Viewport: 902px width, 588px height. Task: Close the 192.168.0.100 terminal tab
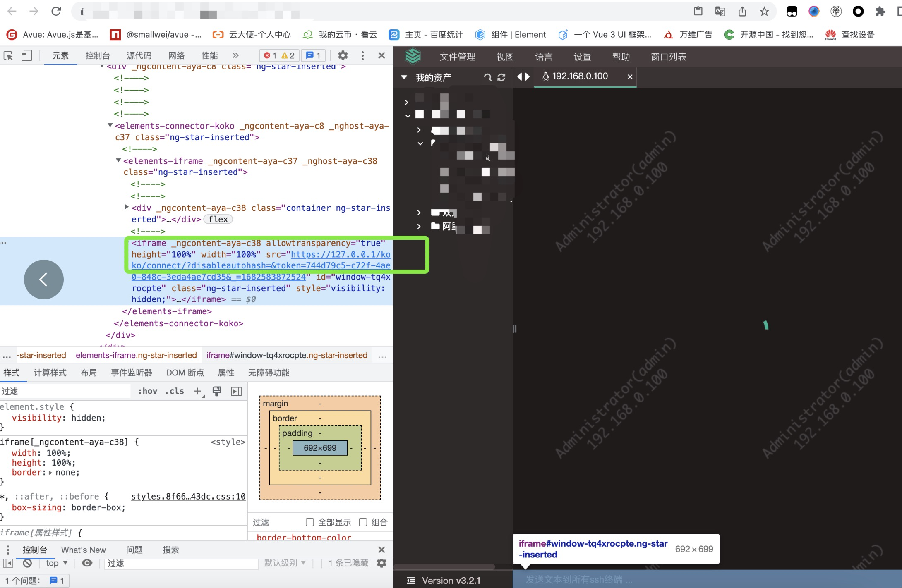click(x=630, y=76)
